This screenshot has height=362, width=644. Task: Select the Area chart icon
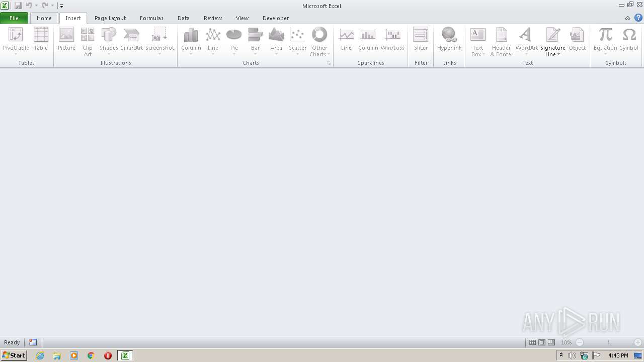point(276,35)
